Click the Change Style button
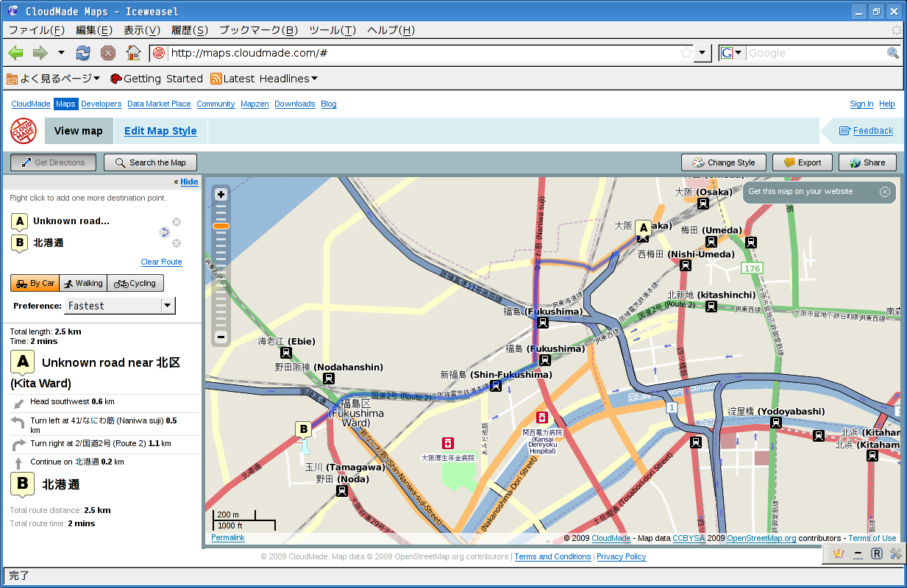Viewport: 907px width, 588px height. tap(724, 162)
